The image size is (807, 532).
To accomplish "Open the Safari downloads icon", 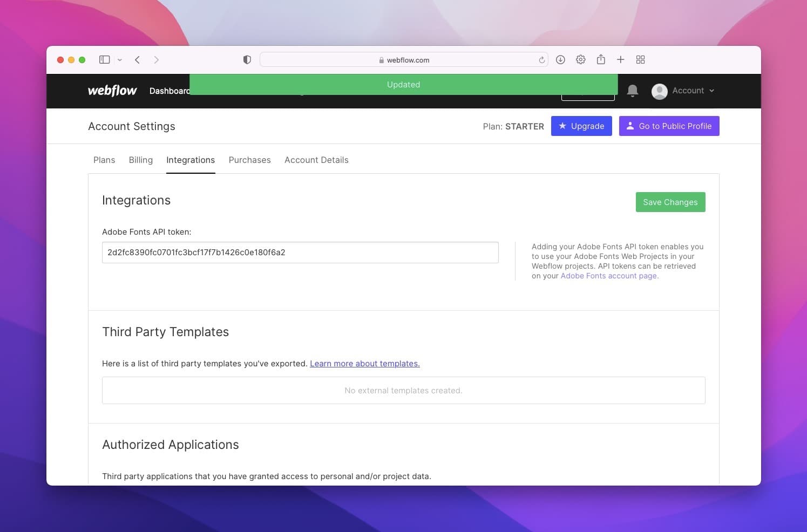I will (x=560, y=60).
